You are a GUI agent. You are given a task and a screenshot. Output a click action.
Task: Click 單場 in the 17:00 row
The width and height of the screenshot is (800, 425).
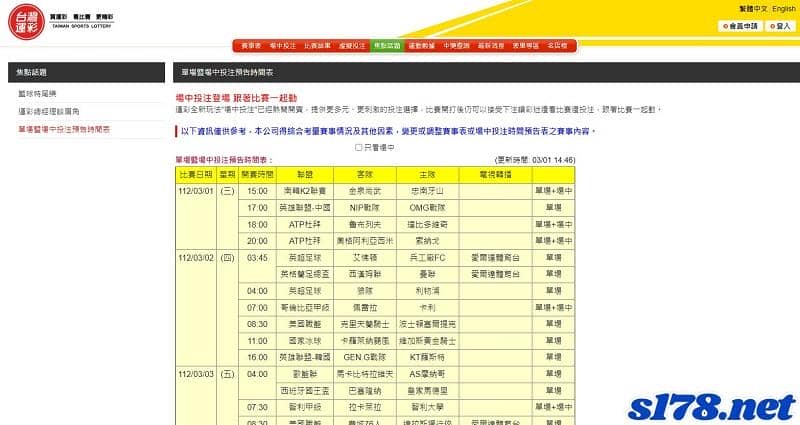coord(554,208)
